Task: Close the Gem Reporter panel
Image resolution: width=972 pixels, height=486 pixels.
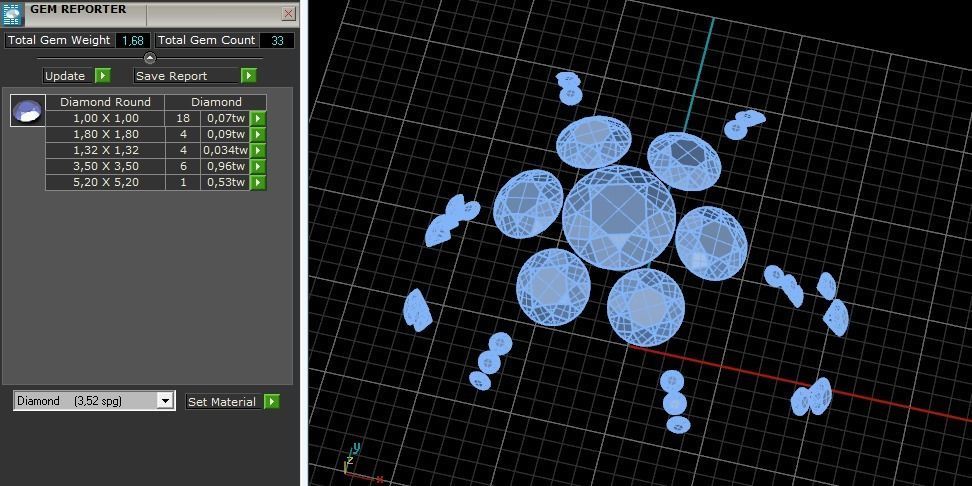Action: (x=288, y=14)
